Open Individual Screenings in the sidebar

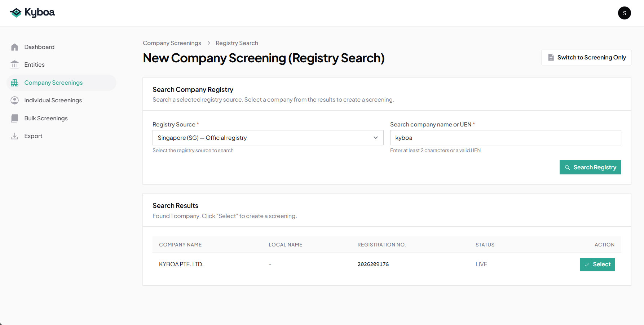coord(61,100)
